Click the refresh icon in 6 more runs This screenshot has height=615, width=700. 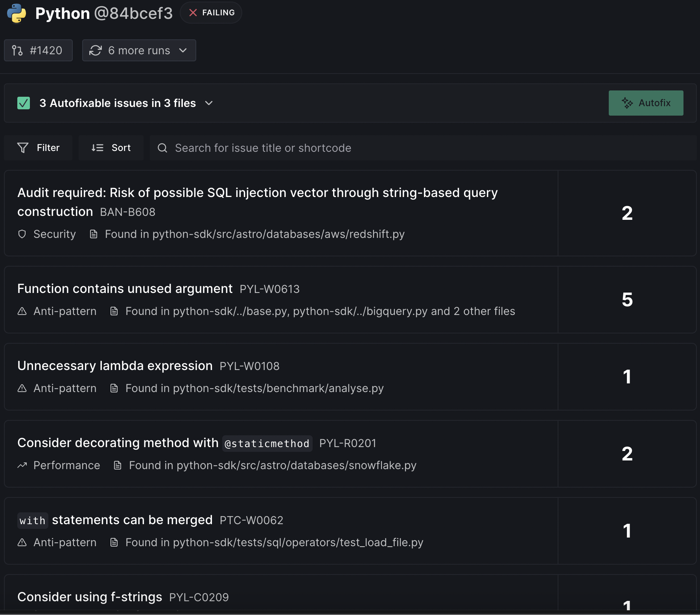point(96,50)
